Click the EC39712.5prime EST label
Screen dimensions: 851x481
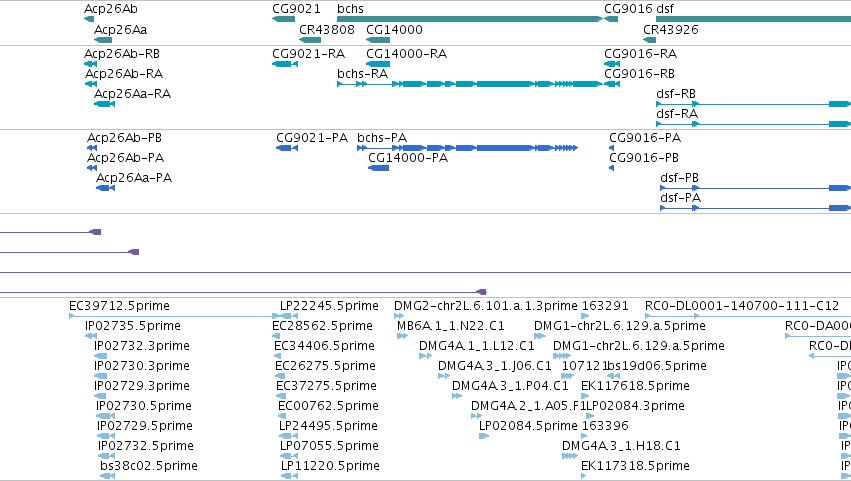point(119,306)
